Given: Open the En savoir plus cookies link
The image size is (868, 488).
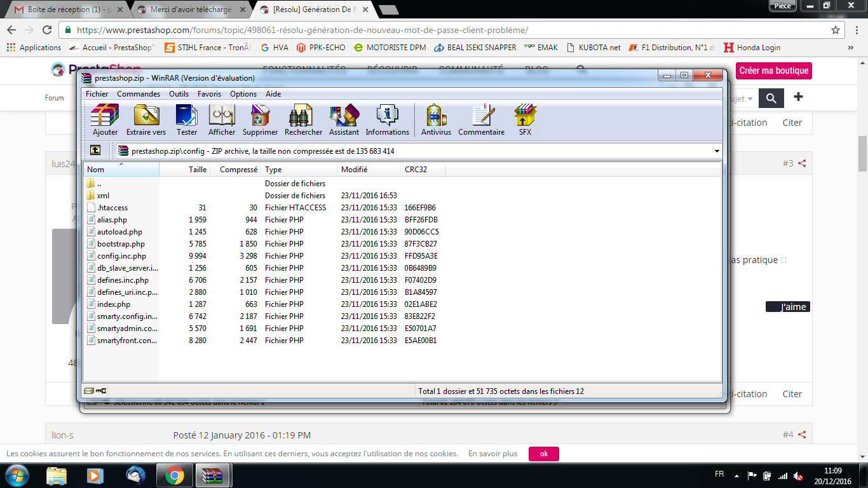Looking at the screenshot, I should click(x=493, y=454).
